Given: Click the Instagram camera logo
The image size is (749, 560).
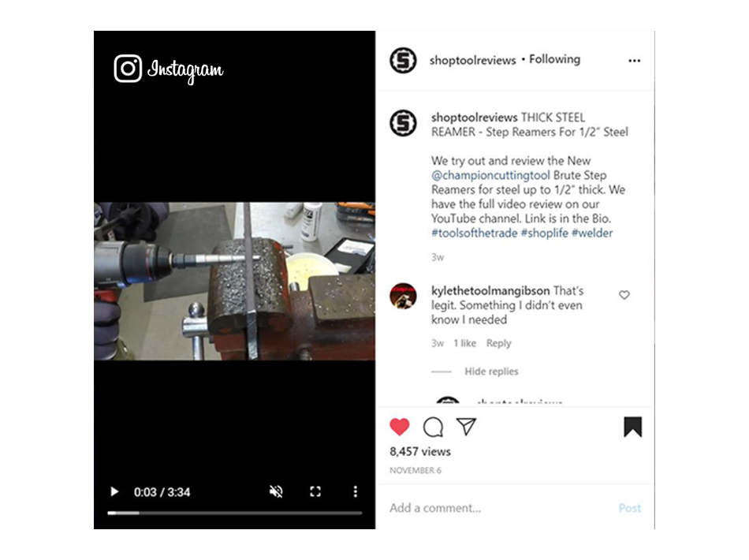Looking at the screenshot, I should pyautogui.click(x=128, y=69).
